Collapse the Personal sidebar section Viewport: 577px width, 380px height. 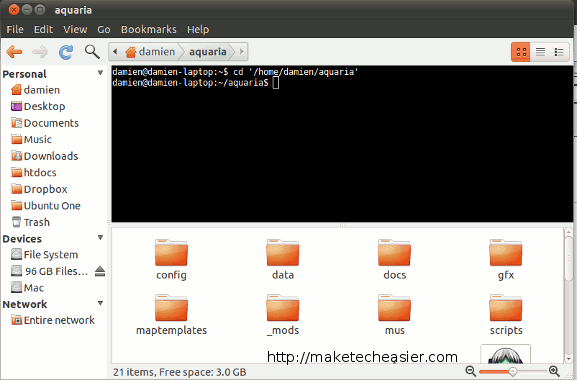click(100, 73)
